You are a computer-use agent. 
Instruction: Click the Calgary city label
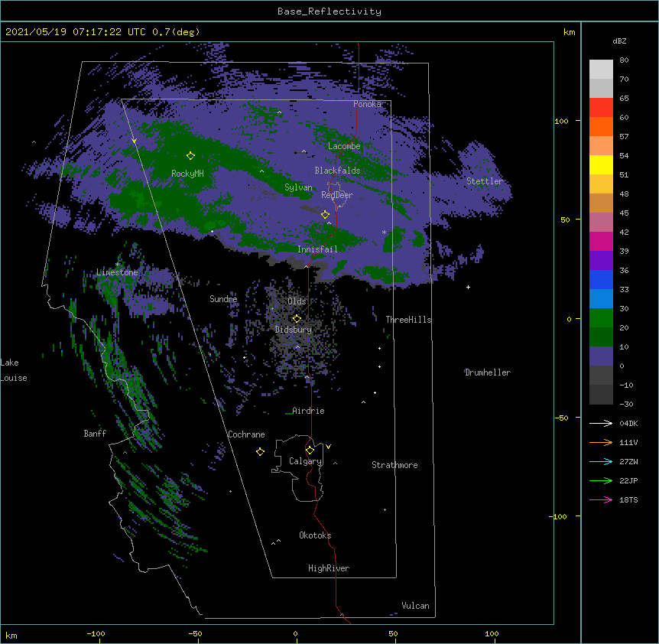(306, 461)
